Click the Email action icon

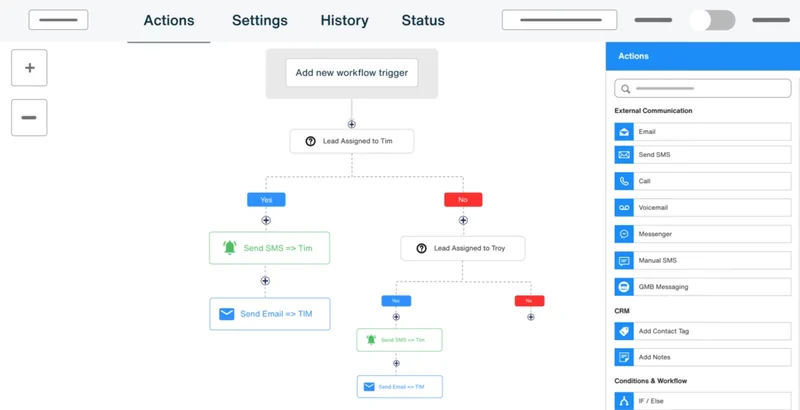click(624, 132)
